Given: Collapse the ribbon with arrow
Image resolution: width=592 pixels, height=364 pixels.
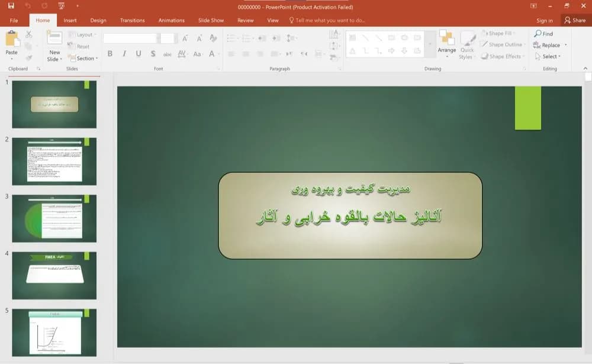Looking at the screenshot, I should (585, 68).
